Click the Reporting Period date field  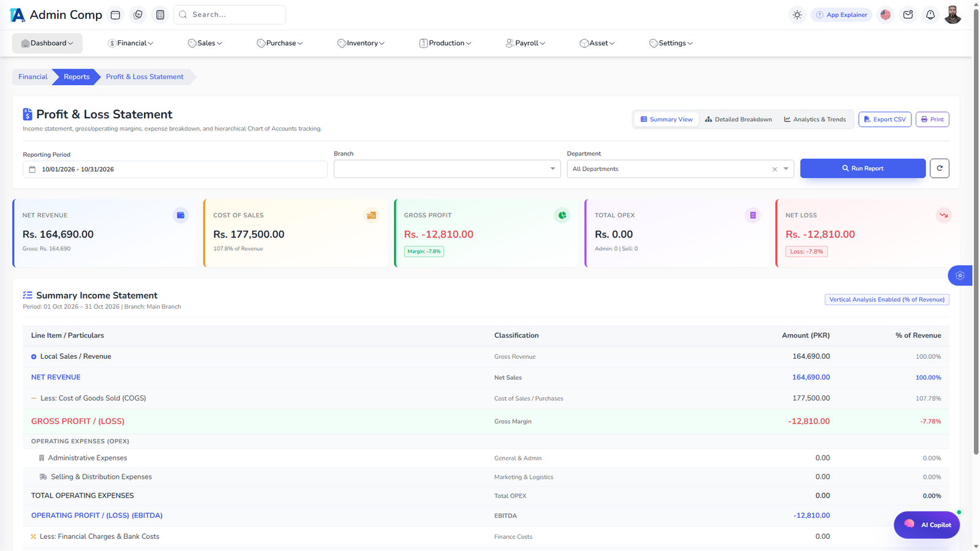coord(175,170)
